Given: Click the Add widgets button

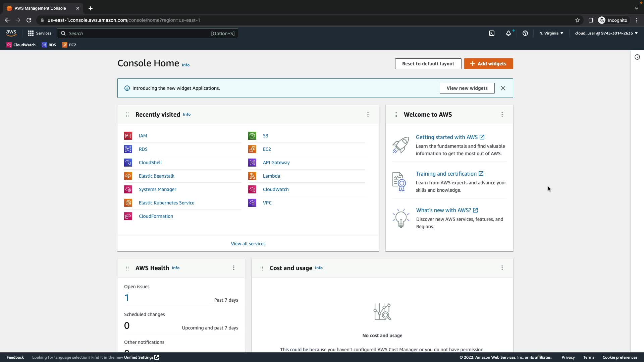Looking at the screenshot, I should [x=488, y=64].
